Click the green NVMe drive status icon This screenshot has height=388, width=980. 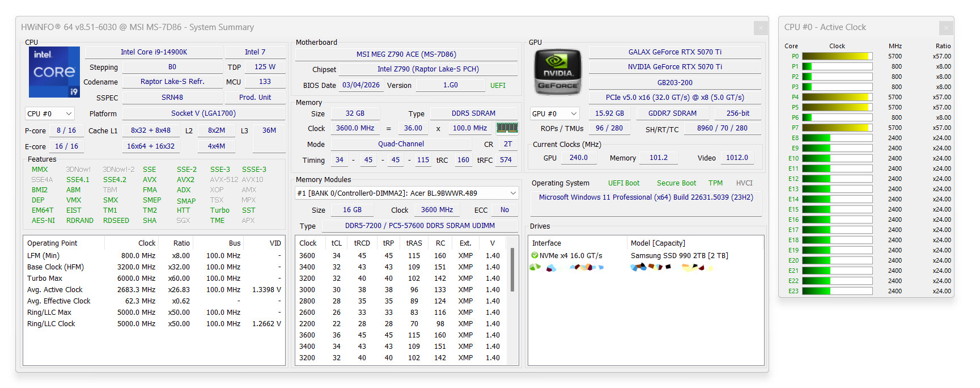coord(534,255)
